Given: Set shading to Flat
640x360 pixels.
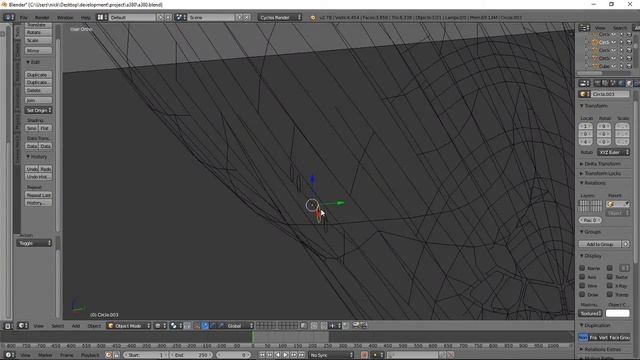Looking at the screenshot, I should pos(44,128).
